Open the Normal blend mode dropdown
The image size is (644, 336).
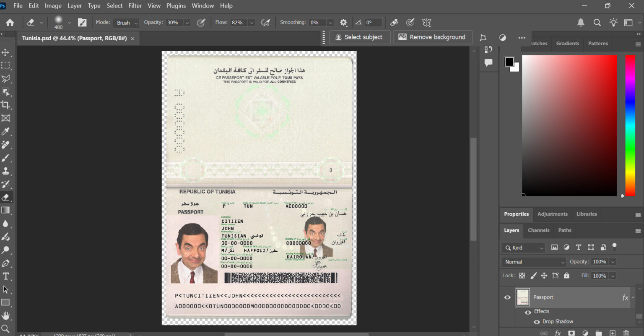tap(534, 262)
